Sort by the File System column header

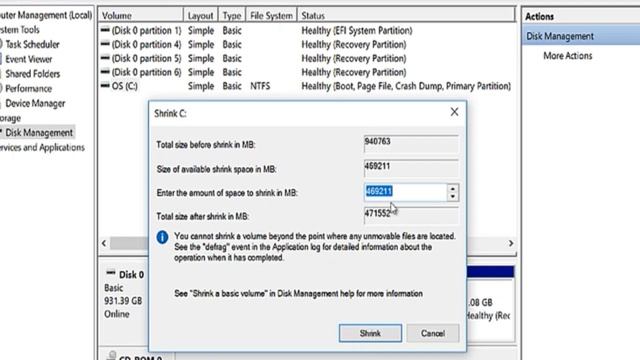(271, 16)
